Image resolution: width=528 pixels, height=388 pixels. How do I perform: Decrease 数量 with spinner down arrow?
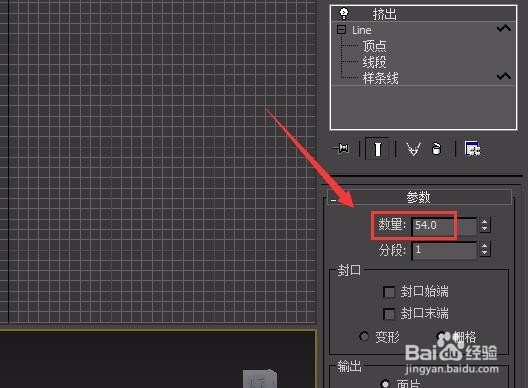pyautogui.click(x=485, y=229)
